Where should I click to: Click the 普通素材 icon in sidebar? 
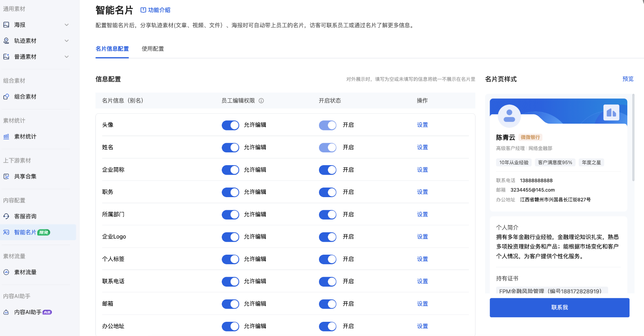6,57
